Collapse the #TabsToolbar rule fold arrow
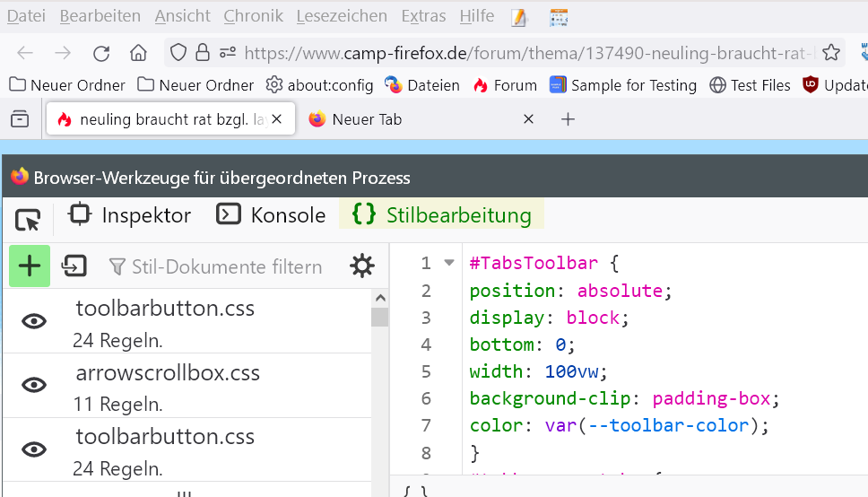868x497 pixels. pos(449,263)
